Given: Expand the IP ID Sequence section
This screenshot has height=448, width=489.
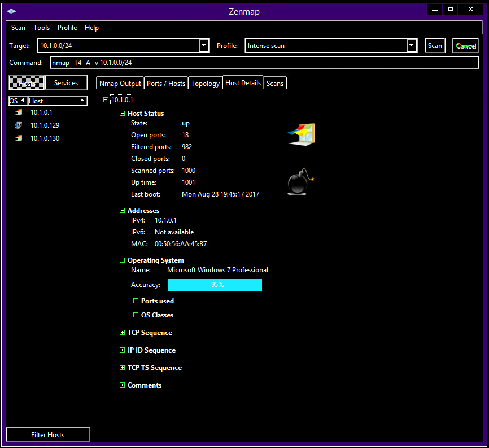Looking at the screenshot, I should (122, 350).
